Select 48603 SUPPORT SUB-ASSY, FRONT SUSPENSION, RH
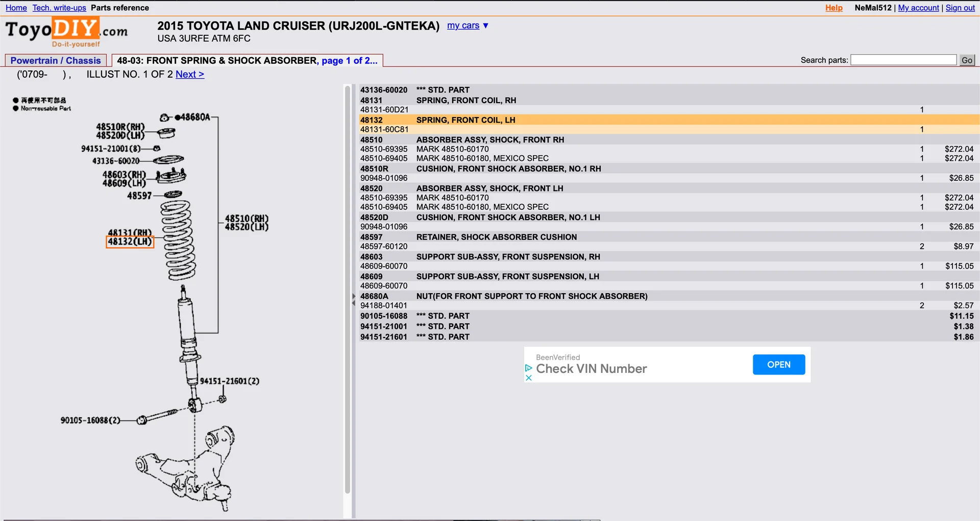Image resolution: width=980 pixels, height=521 pixels. click(669, 257)
